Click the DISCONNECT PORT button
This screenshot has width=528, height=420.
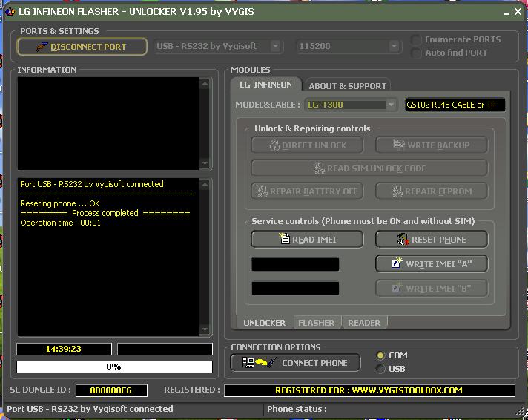pos(82,47)
